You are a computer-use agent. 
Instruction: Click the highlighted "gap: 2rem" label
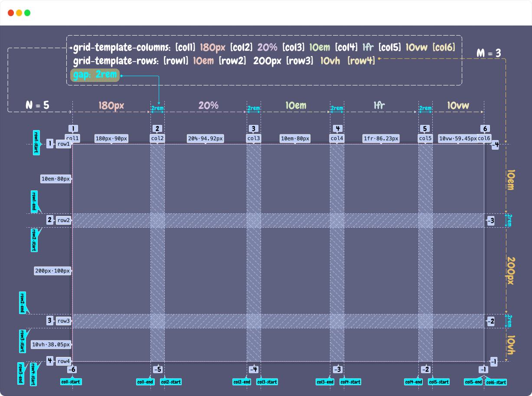tap(95, 75)
